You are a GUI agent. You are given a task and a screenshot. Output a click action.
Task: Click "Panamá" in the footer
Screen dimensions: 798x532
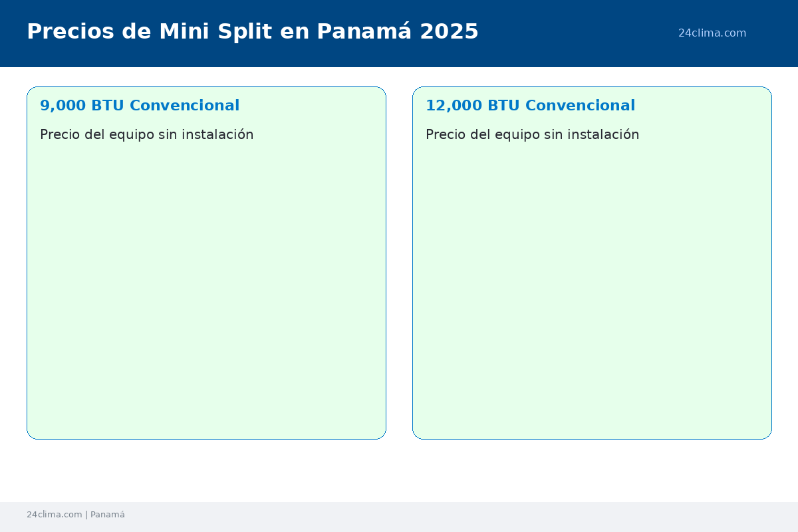point(108,515)
